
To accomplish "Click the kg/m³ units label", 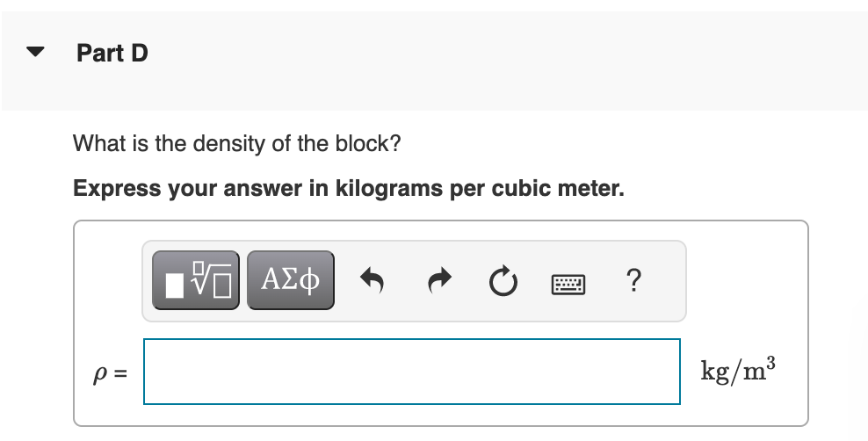I will pyautogui.click(x=738, y=370).
